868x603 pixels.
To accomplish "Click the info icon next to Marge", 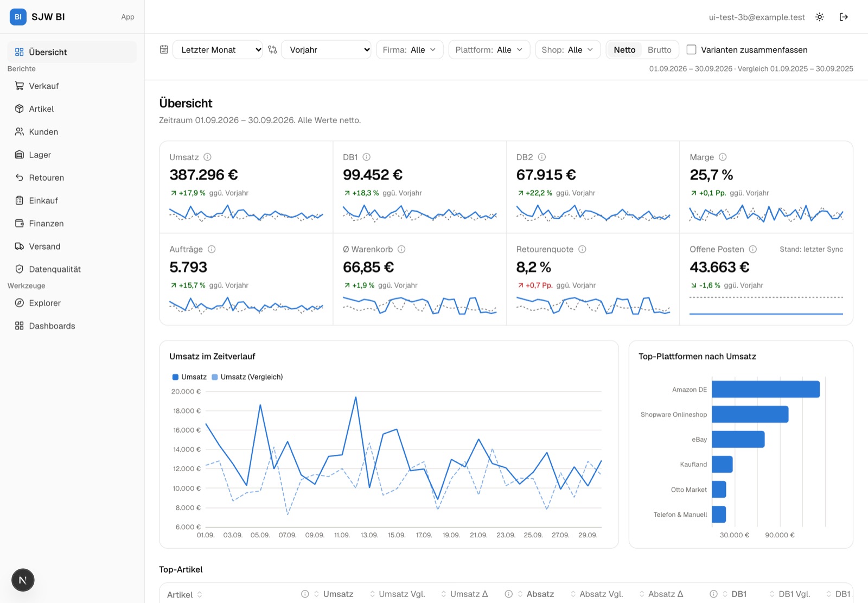I will (723, 157).
